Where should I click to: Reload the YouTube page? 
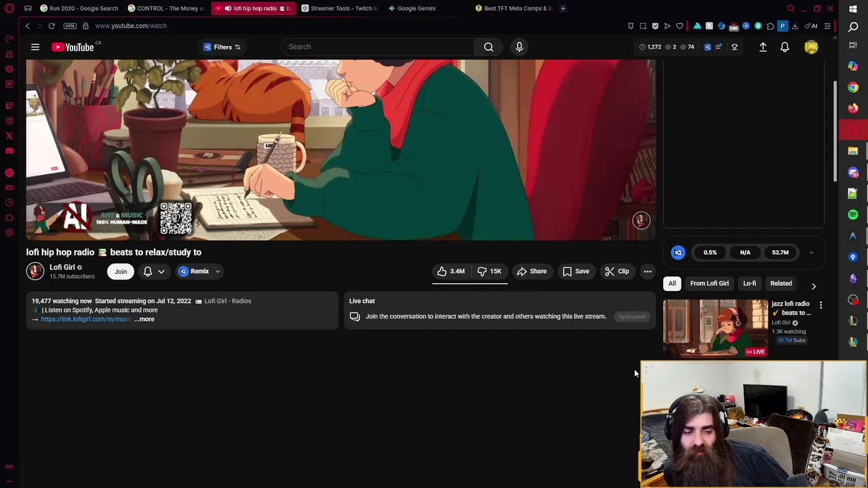coord(52,26)
